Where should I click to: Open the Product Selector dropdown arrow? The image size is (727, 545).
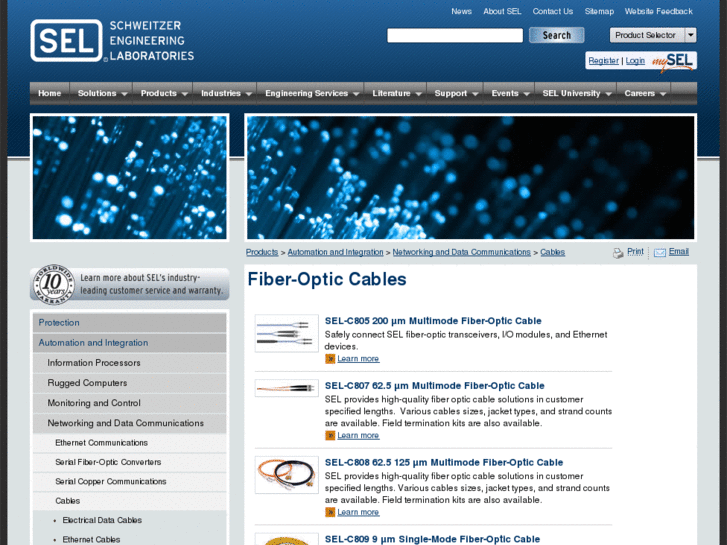[690, 35]
